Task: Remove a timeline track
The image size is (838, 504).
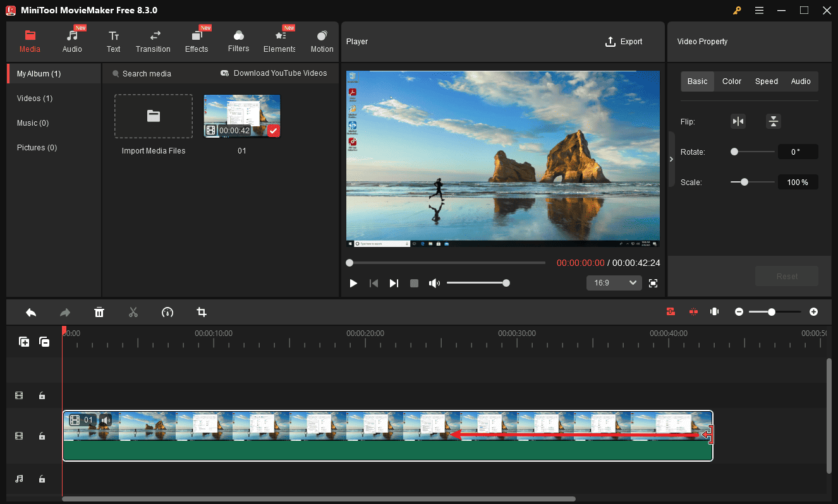Action: (x=44, y=342)
